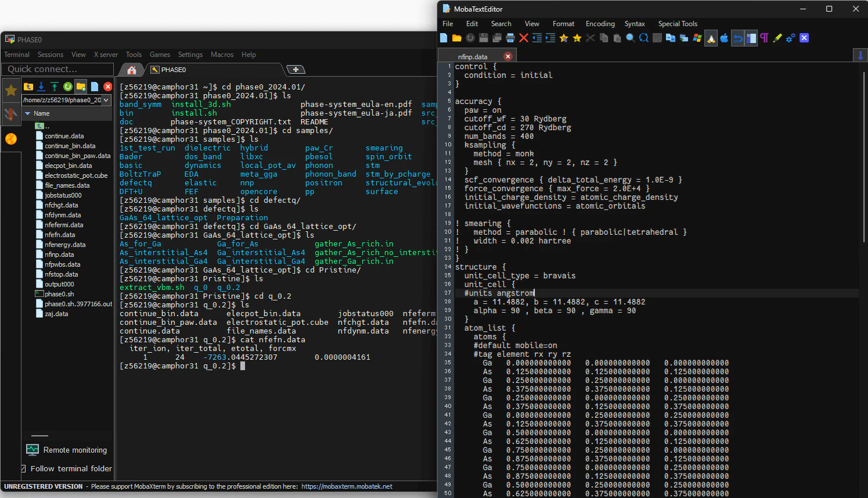Select Mac format apple icon
This screenshot has width=868, height=498.
pyautogui.click(x=724, y=38)
